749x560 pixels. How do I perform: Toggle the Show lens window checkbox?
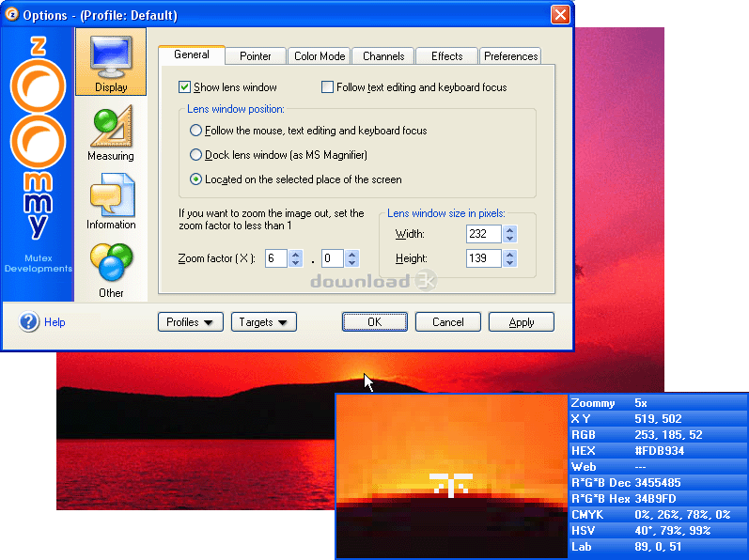coord(185,87)
